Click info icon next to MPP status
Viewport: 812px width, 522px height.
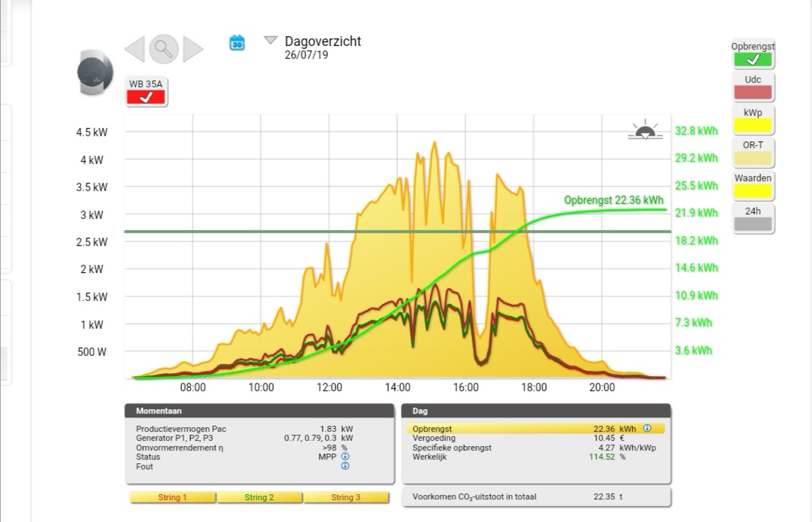(345, 457)
